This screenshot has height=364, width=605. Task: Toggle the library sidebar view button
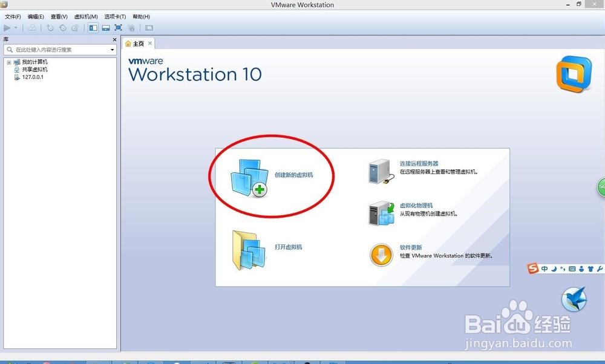point(93,28)
